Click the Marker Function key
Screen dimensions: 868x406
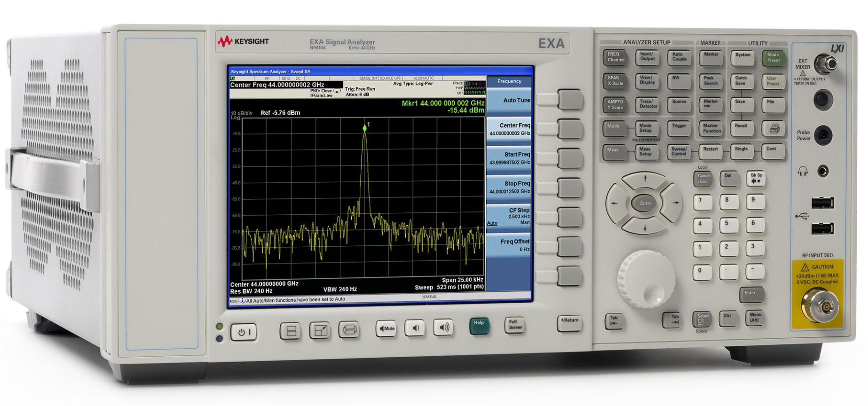coord(710,129)
